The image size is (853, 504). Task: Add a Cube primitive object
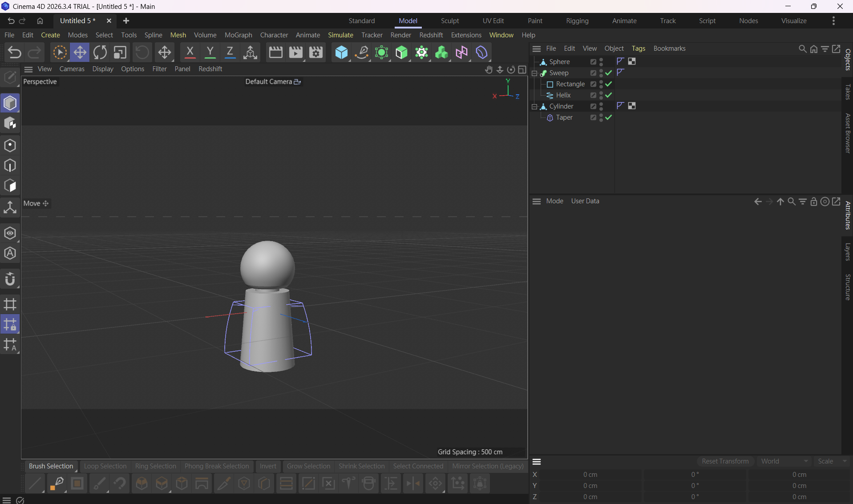[341, 52]
